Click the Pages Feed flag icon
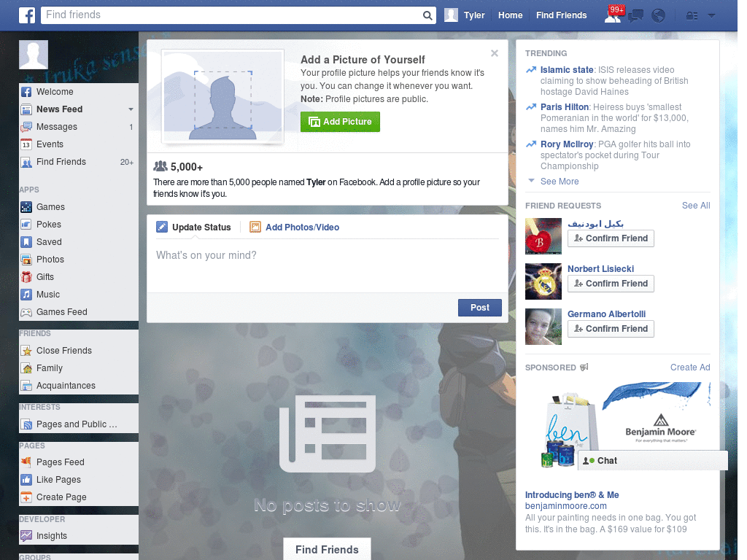This screenshot has width=747, height=560. point(26,462)
